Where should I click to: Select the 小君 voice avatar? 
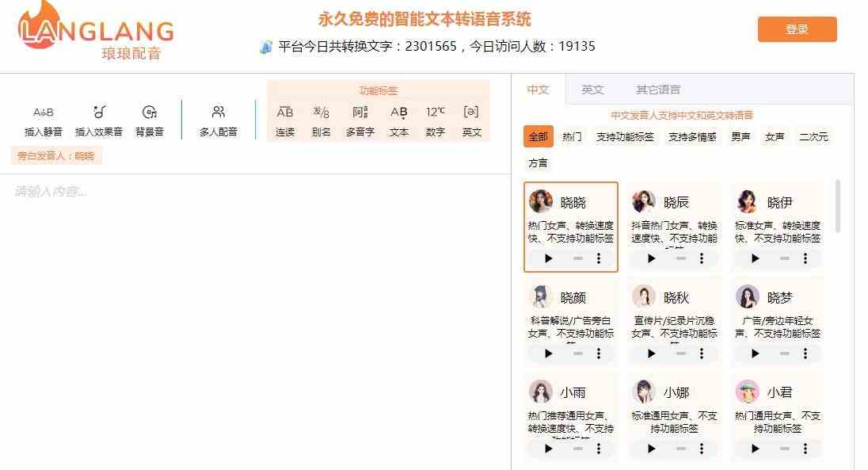(748, 392)
